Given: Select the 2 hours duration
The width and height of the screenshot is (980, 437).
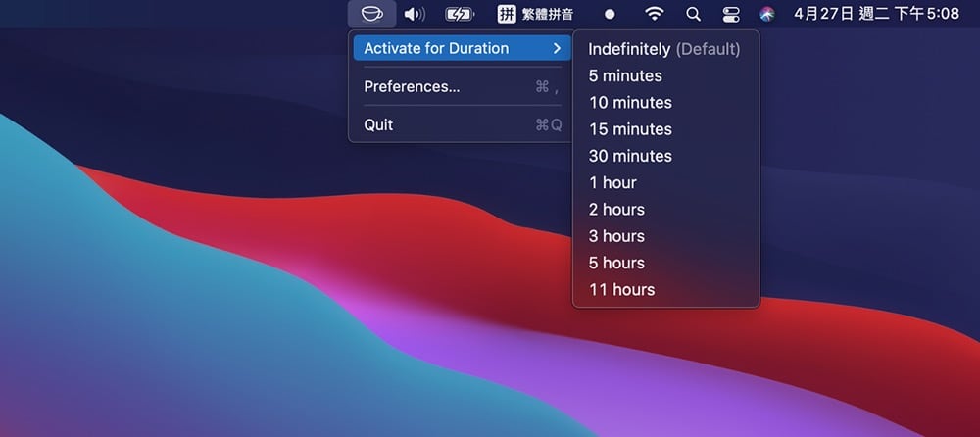Looking at the screenshot, I should [665, 210].
